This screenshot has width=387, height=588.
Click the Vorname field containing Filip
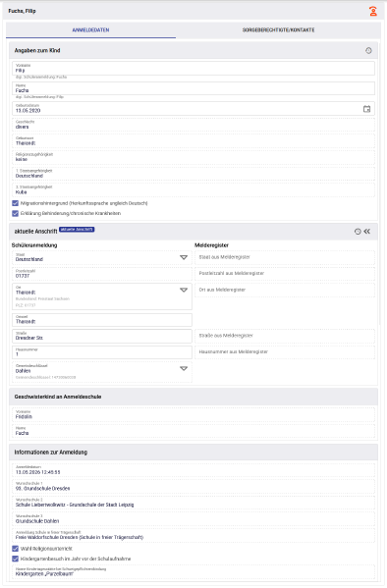pos(193,69)
